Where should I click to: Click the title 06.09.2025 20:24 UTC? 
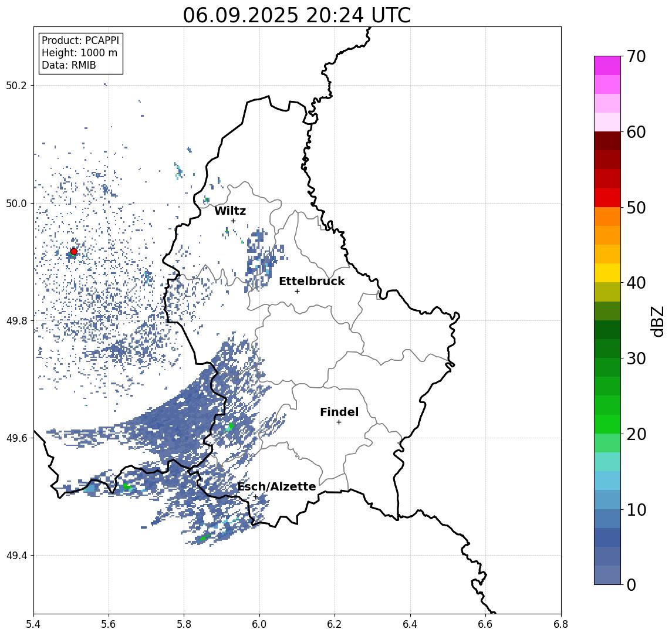297,15
